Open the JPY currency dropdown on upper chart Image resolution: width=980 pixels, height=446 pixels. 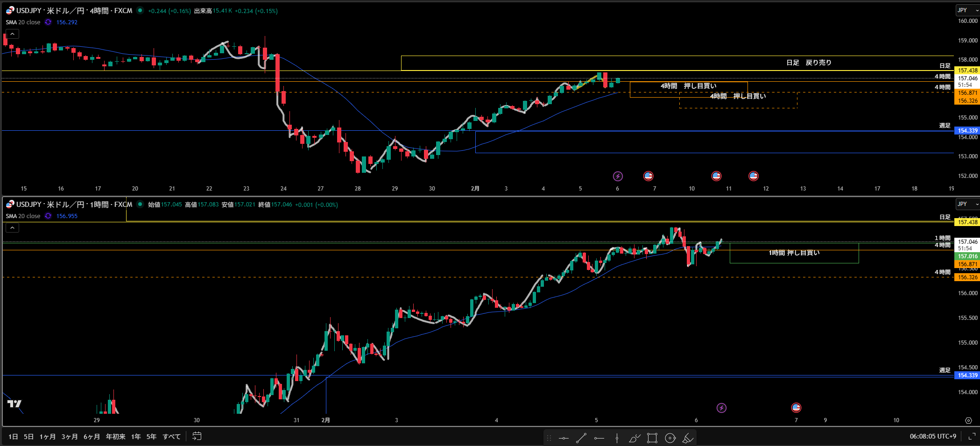pyautogui.click(x=967, y=10)
